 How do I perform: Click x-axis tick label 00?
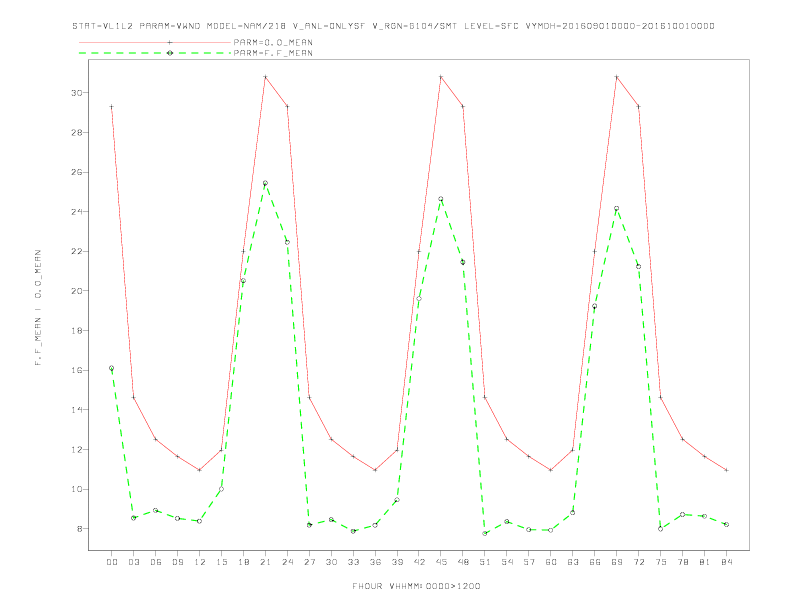[112, 562]
